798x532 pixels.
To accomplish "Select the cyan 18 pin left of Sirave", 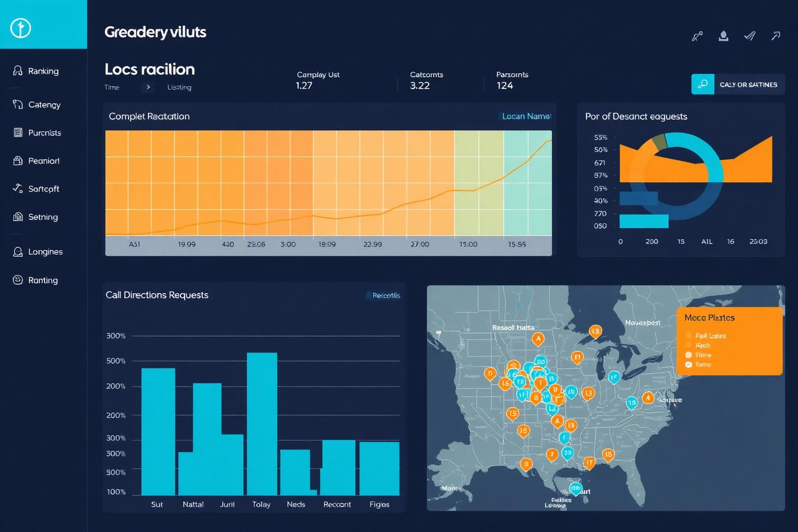I will click(x=631, y=403).
